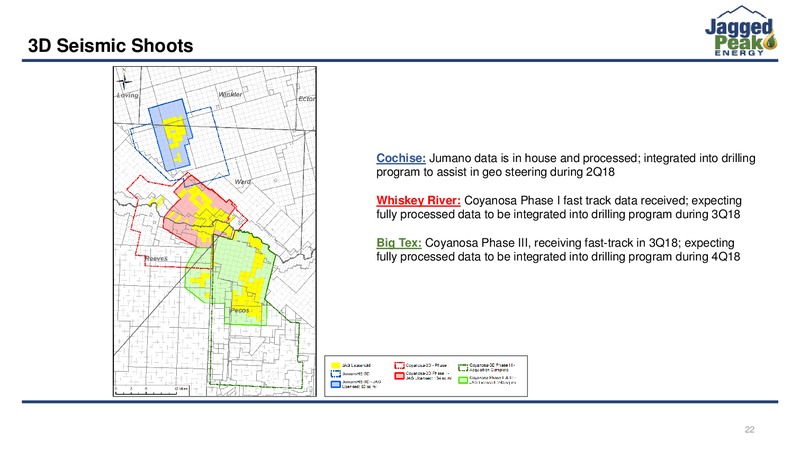Click the 'Loving' county label on the map
800x450 pixels.
tap(128, 95)
